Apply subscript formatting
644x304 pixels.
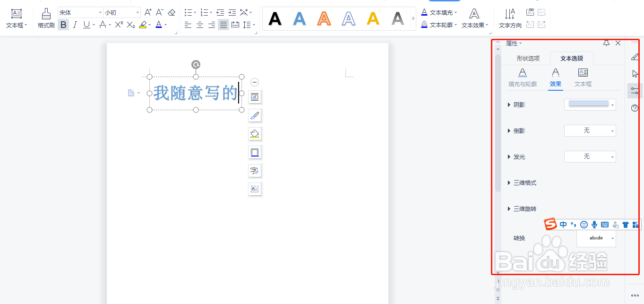tap(130, 25)
